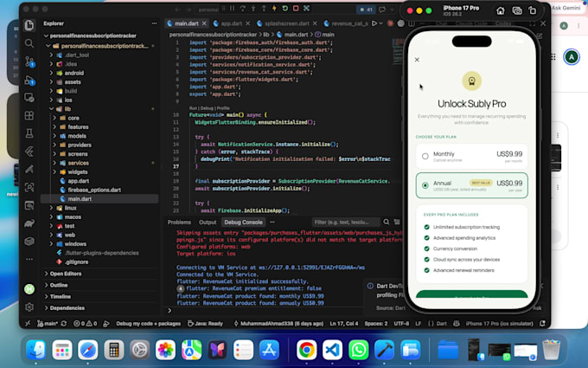
Task: Select the Monthly plan radio button
Action: pos(425,156)
